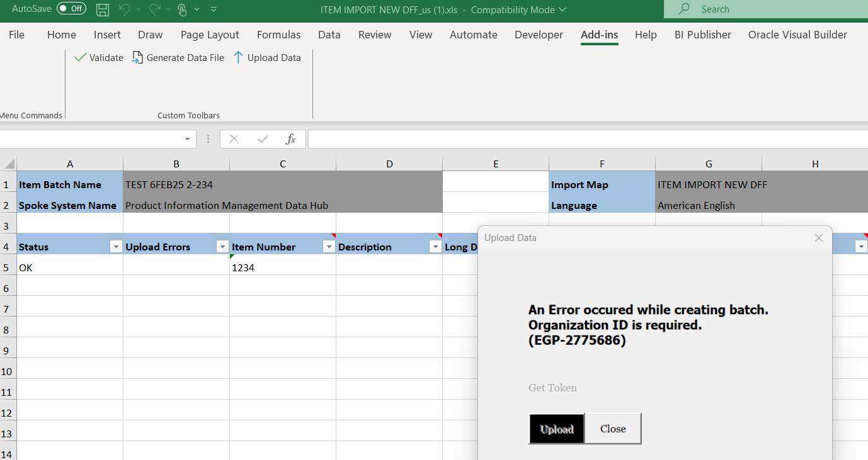This screenshot has height=460, width=868.
Task: Click the Cancel X icon in formula bar
Action: (234, 139)
